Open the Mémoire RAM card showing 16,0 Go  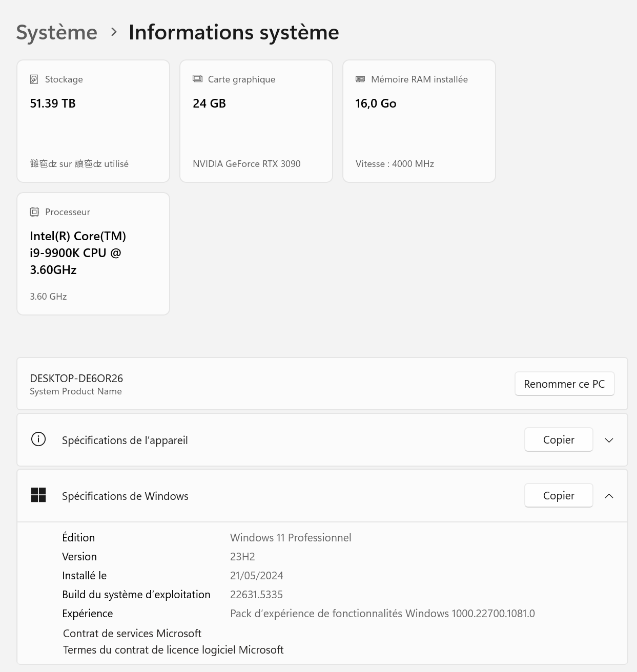click(419, 121)
